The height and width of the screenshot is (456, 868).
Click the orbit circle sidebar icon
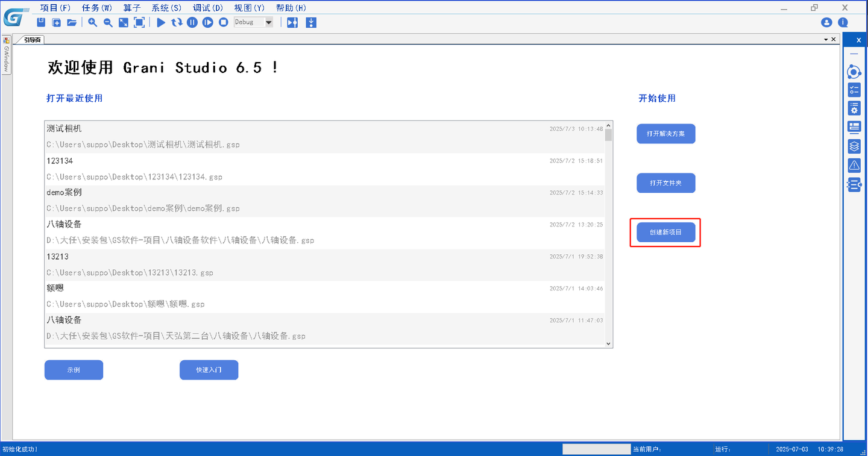click(x=854, y=72)
